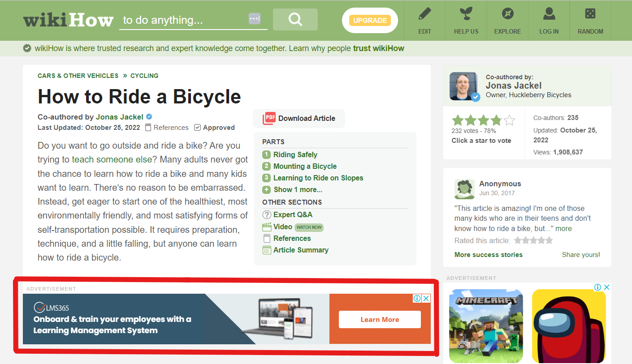The height and width of the screenshot is (364, 632).
Task: Click the References document icon under title
Action: pyautogui.click(x=148, y=128)
